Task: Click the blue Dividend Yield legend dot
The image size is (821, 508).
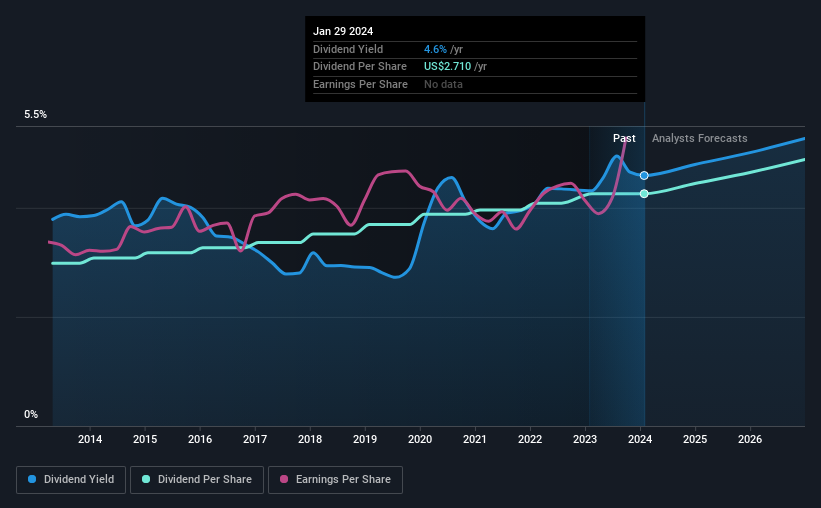Action: click(32, 479)
